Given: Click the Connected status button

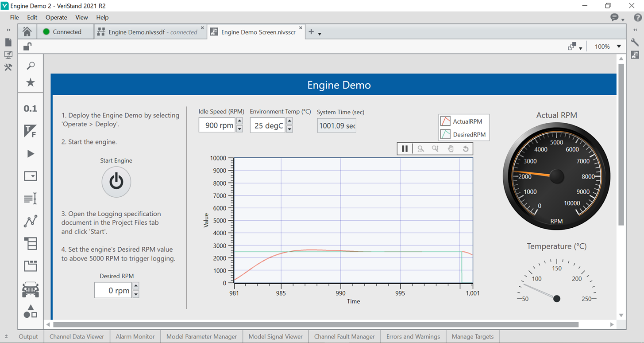Looking at the screenshot, I should [x=65, y=32].
